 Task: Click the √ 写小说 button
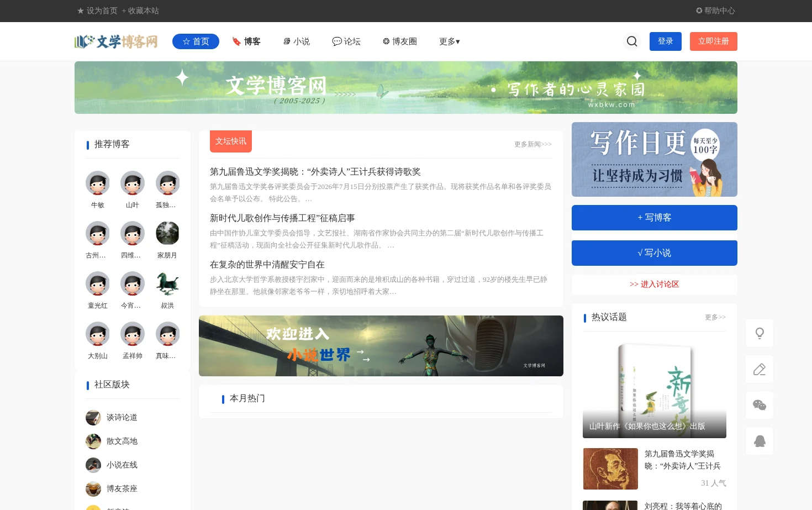click(x=655, y=253)
